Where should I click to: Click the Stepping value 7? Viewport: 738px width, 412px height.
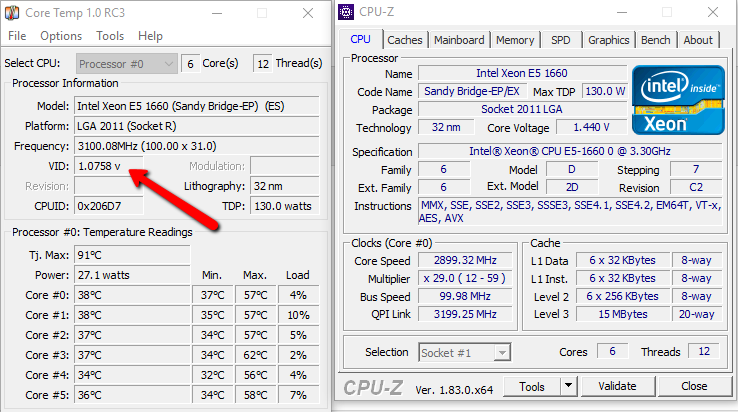[x=696, y=169]
